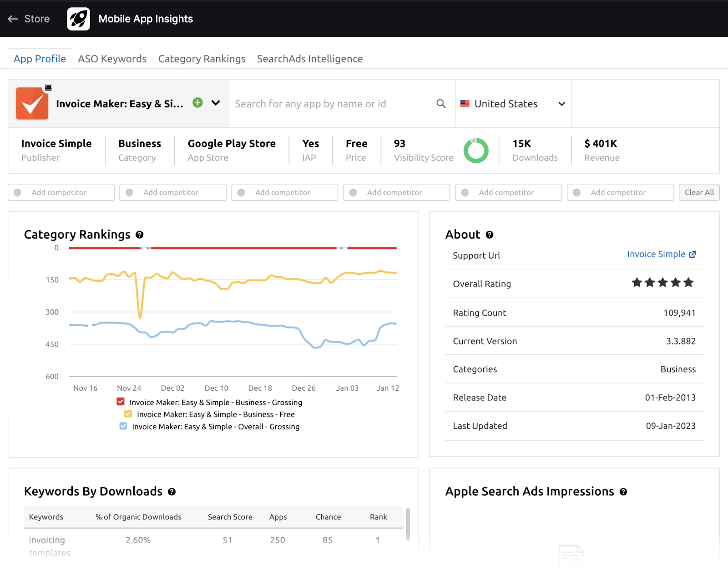Click the rocket logo next to Mobile App Insights
Screen dimensions: 728x584
[x=78, y=19]
